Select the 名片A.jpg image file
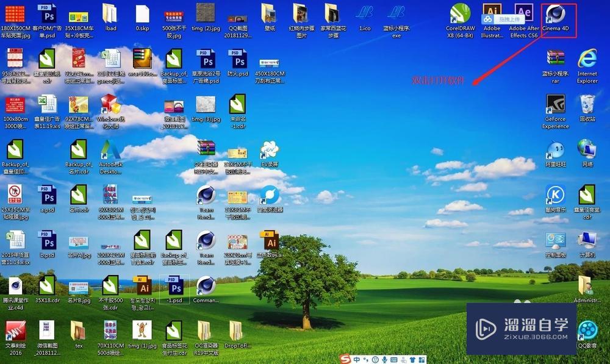This screenshot has height=364, width=610. pyautogui.click(x=79, y=248)
